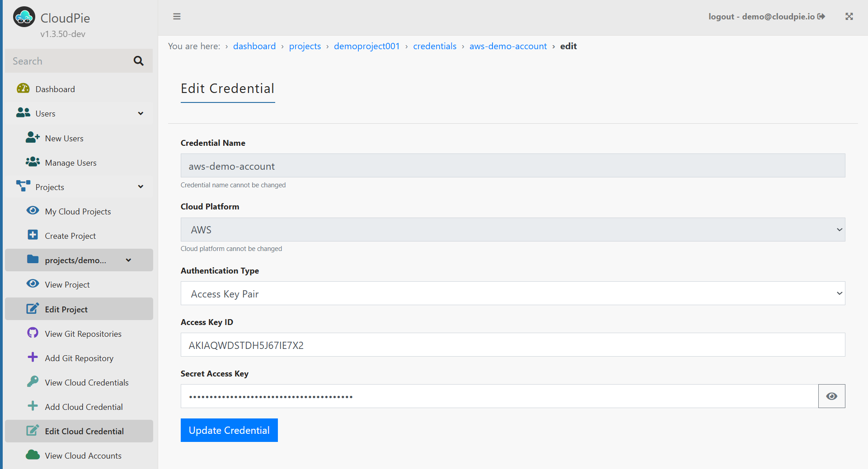Select Add Git Repository
Screen dimensions: 868x469
pos(79,358)
